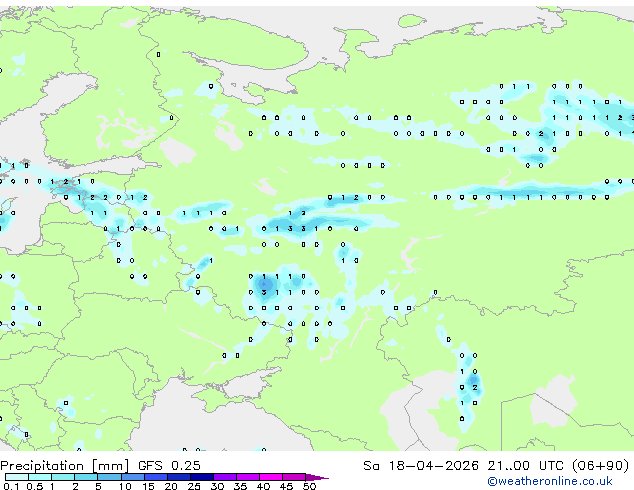The height and width of the screenshot is (490, 634).
Task: Click the '50' legend label
Action: (x=309, y=486)
